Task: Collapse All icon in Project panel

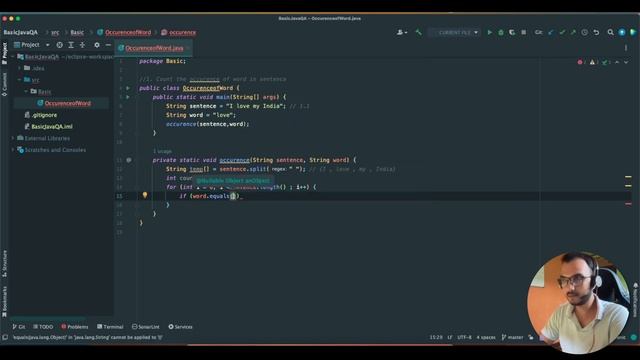Action: tap(82, 45)
